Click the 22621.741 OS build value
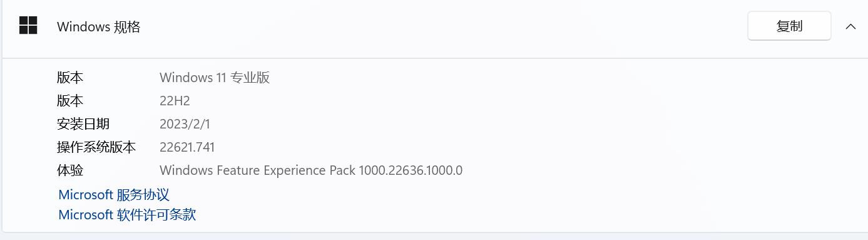 (187, 147)
